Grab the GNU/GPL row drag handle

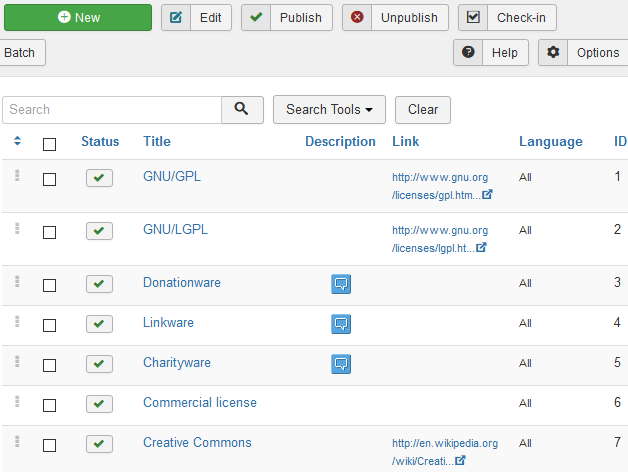point(17,175)
